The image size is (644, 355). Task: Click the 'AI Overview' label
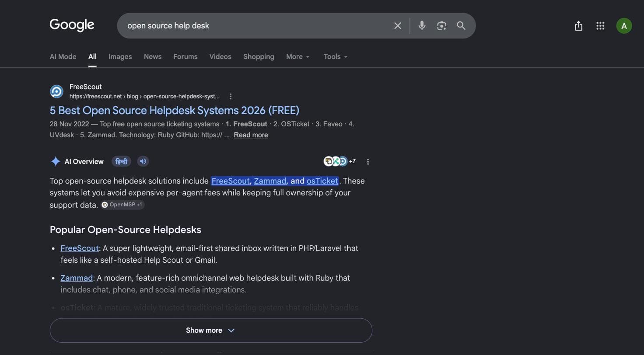84,161
